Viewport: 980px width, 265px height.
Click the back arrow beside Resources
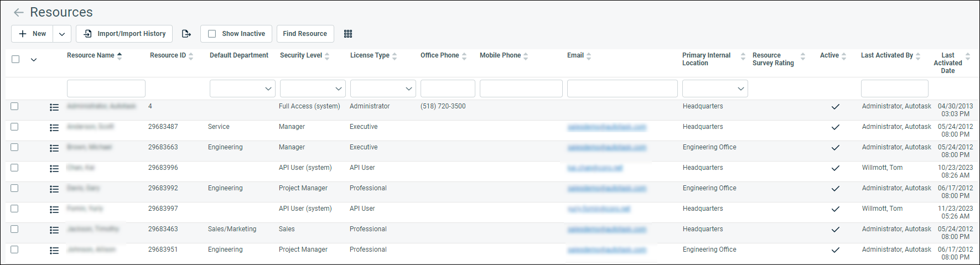coord(19,12)
